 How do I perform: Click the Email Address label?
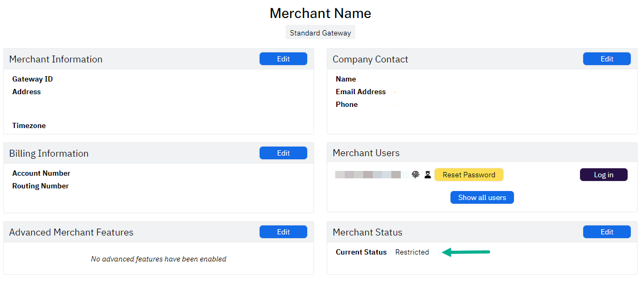pyautogui.click(x=361, y=92)
